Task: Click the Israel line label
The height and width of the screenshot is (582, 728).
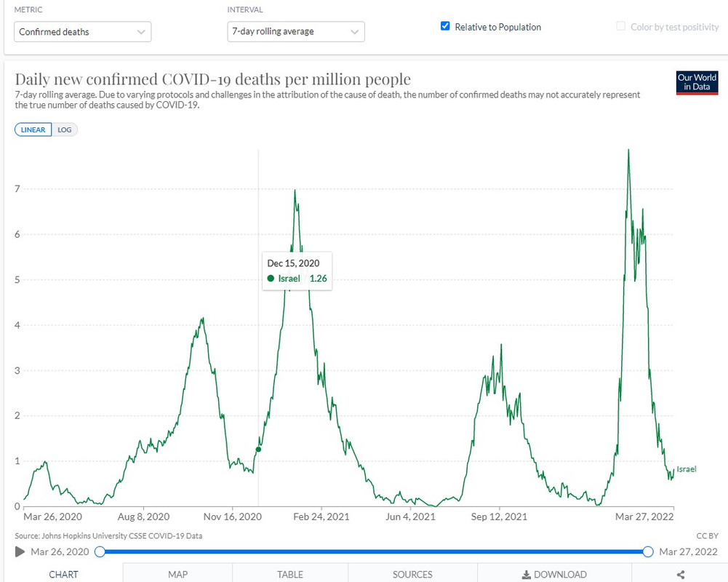Action: 687,469
